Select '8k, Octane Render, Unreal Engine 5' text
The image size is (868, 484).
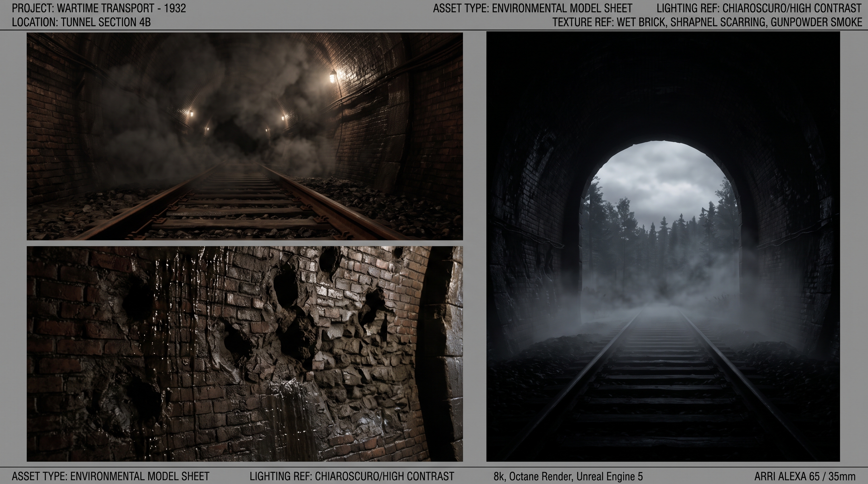pyautogui.click(x=568, y=476)
